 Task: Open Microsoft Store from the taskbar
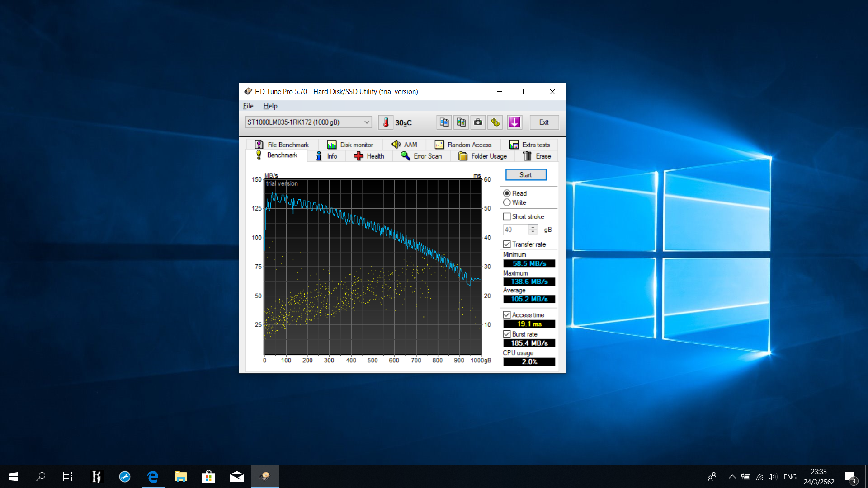pos(208,477)
